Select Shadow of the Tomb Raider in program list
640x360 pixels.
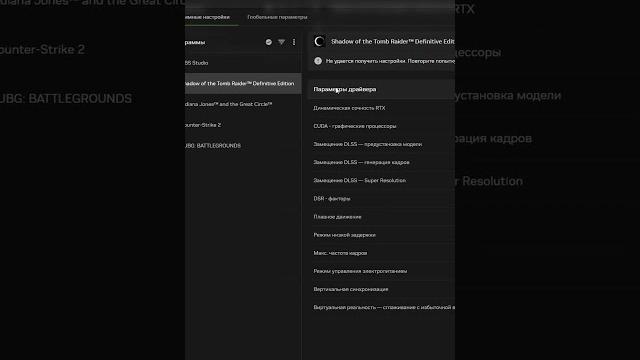point(243,84)
